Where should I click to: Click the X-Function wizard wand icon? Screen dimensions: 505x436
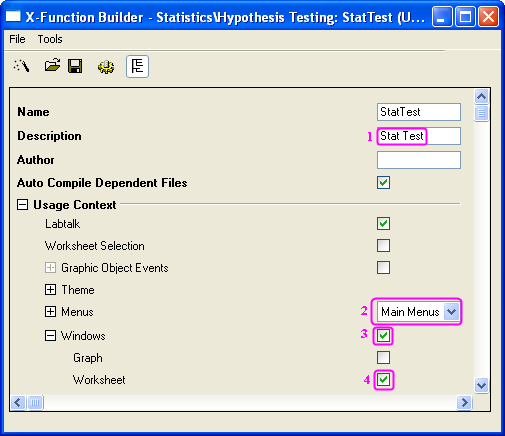click(21, 66)
